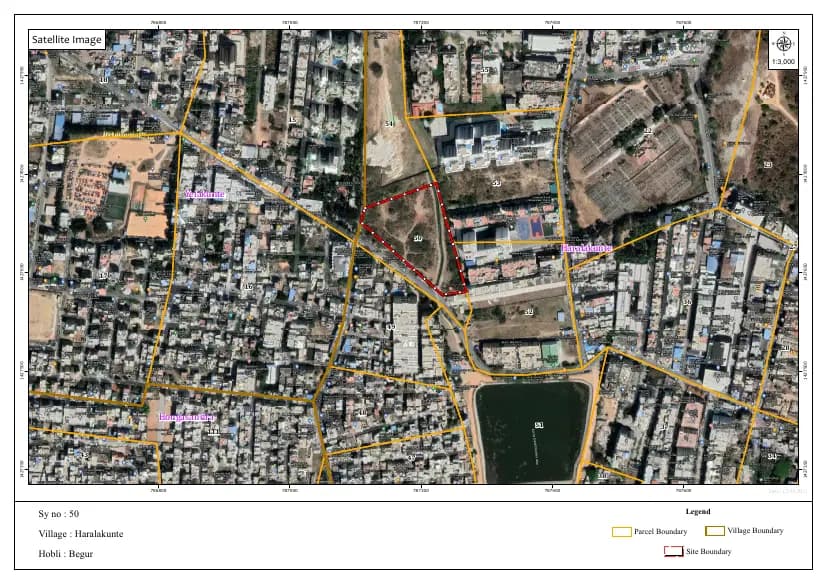Click the magenta "Yelukunte" map label
The image size is (828, 585).
(205, 194)
